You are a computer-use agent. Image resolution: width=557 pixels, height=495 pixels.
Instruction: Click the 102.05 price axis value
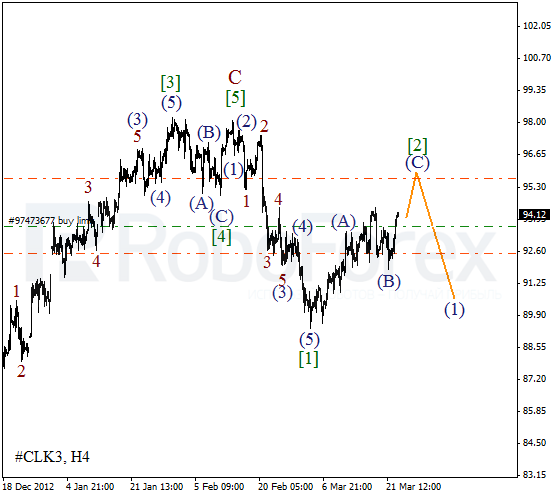pos(536,26)
